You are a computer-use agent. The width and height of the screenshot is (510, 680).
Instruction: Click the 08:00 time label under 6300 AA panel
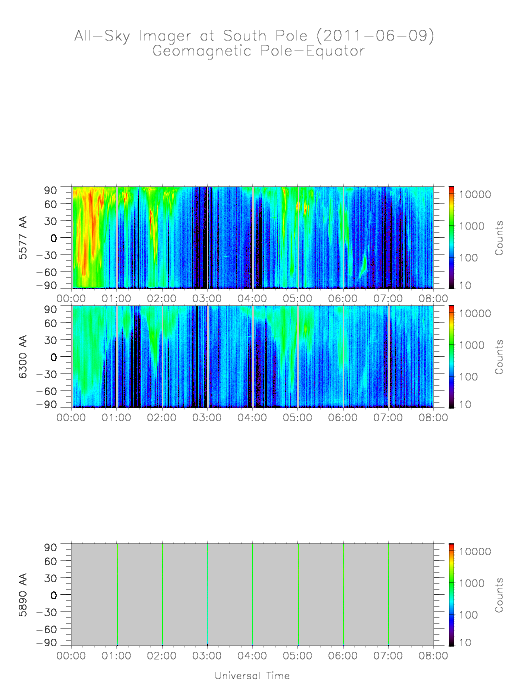click(x=433, y=418)
